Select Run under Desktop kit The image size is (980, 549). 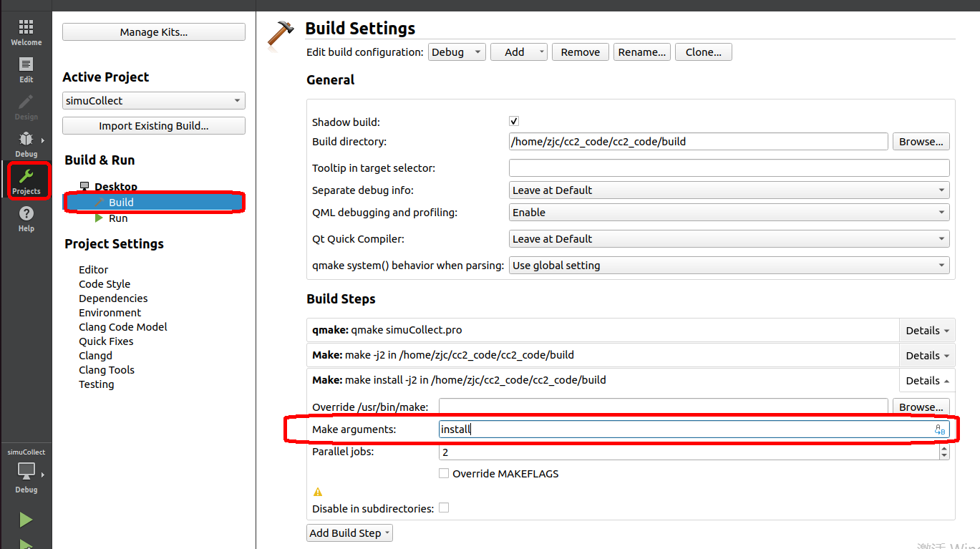118,218
